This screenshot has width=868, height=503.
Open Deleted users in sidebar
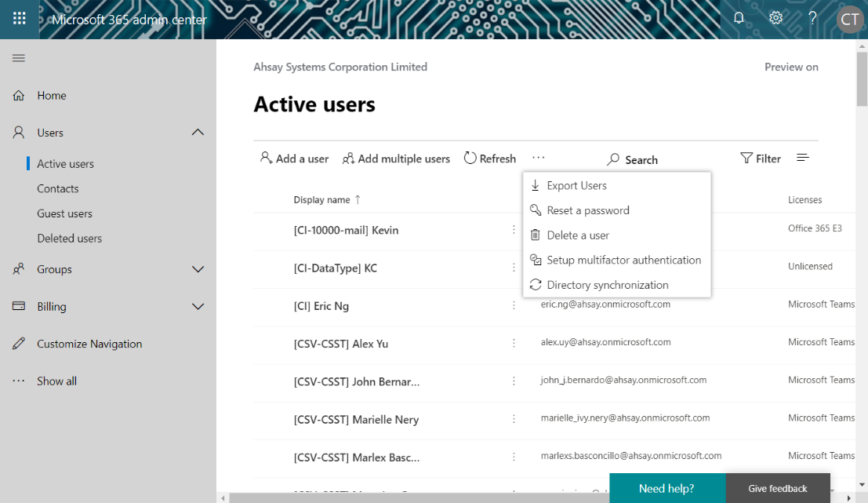coord(70,239)
